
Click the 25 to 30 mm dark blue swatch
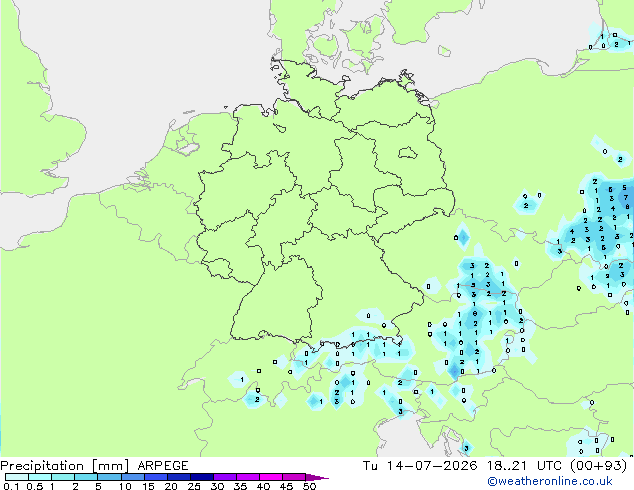coord(201,477)
